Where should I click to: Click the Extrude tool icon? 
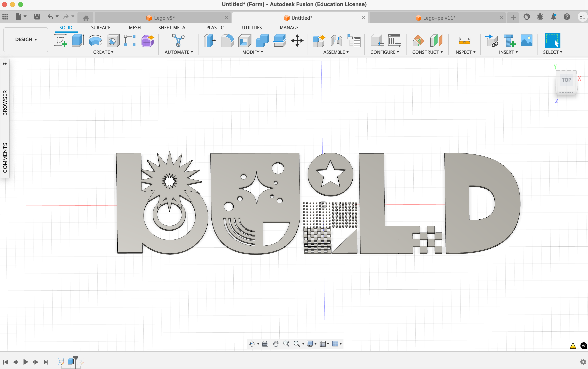(78, 41)
